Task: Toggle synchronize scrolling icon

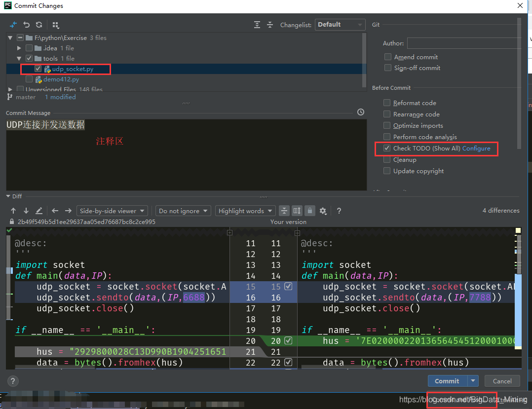Action: click(x=297, y=211)
